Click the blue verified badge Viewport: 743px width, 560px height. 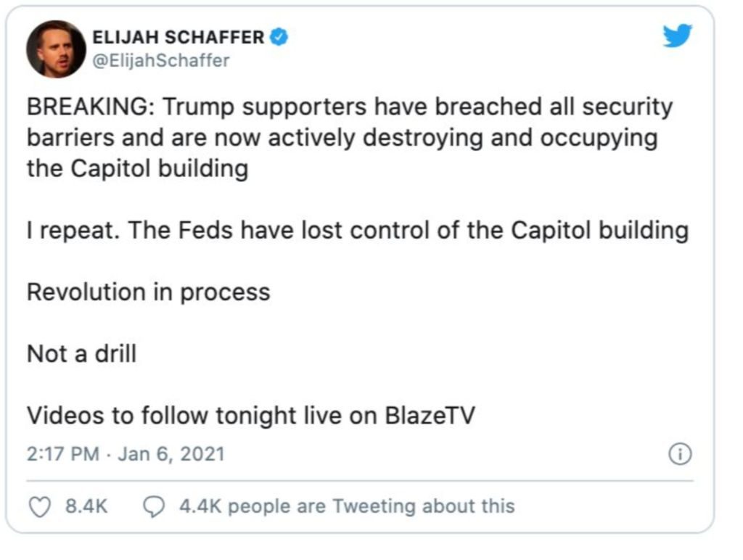coord(279,37)
